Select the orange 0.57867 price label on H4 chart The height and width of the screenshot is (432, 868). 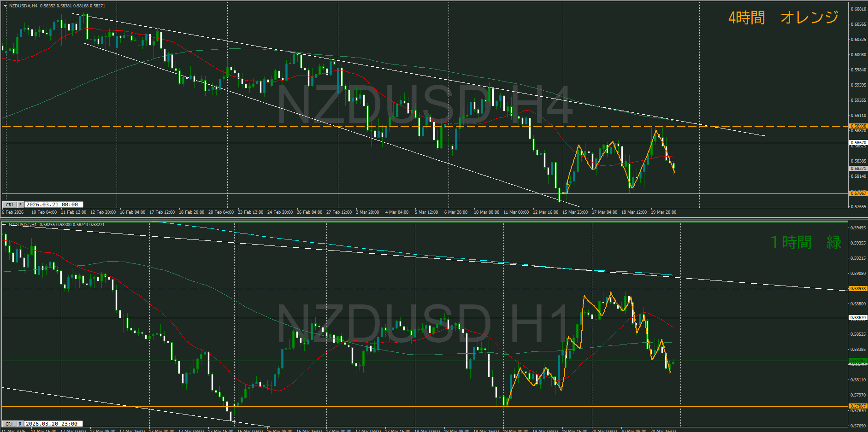click(858, 193)
